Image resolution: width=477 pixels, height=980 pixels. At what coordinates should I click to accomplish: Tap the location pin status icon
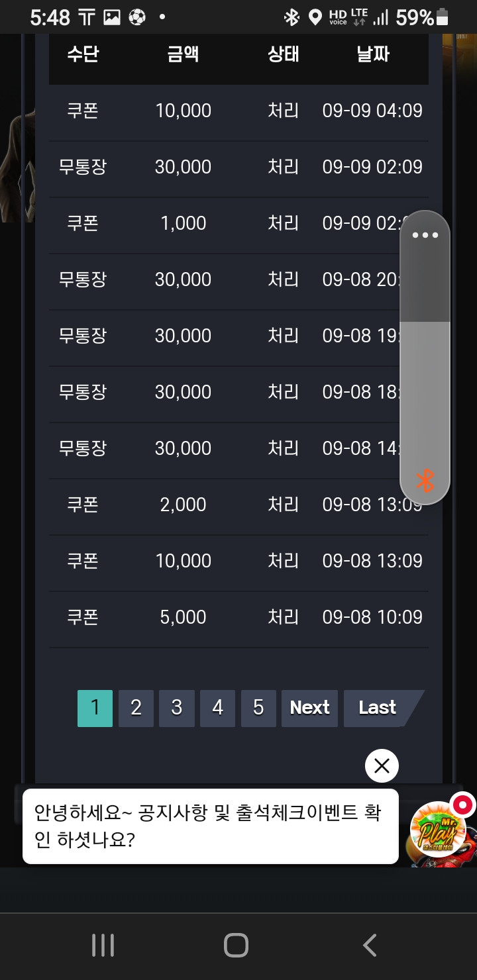point(315,17)
